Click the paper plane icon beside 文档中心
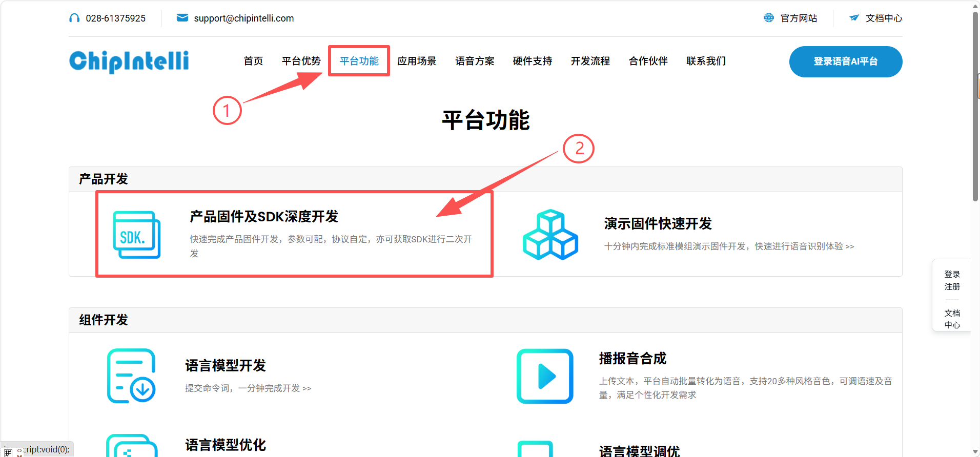The width and height of the screenshot is (980, 457). (x=854, y=18)
